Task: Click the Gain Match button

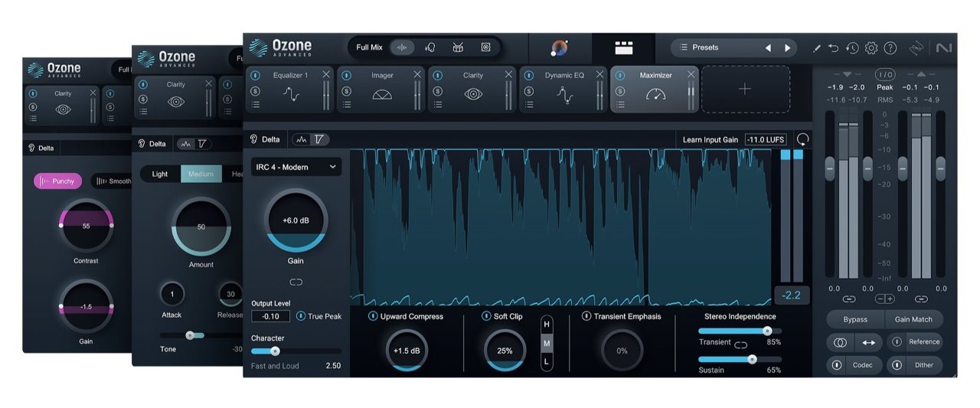Action: (x=913, y=319)
